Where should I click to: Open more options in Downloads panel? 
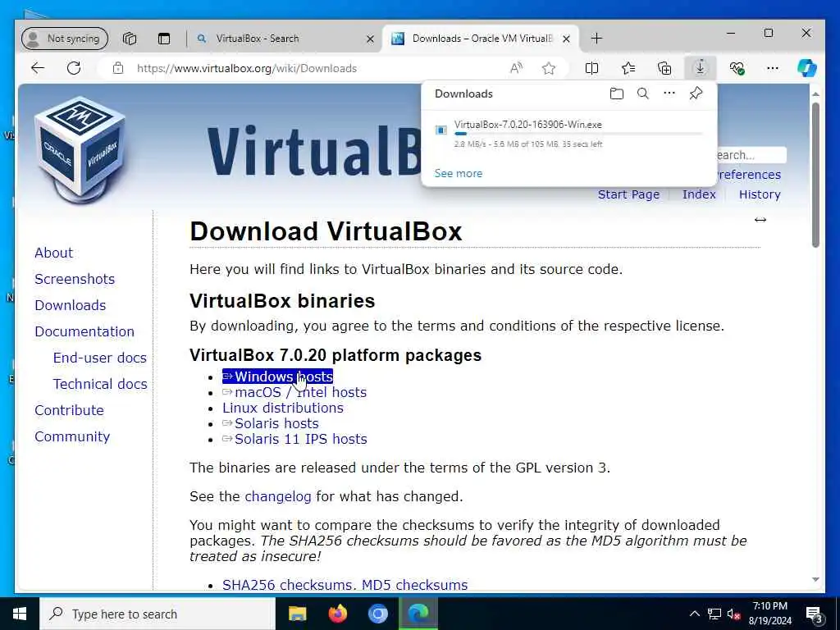pos(669,94)
